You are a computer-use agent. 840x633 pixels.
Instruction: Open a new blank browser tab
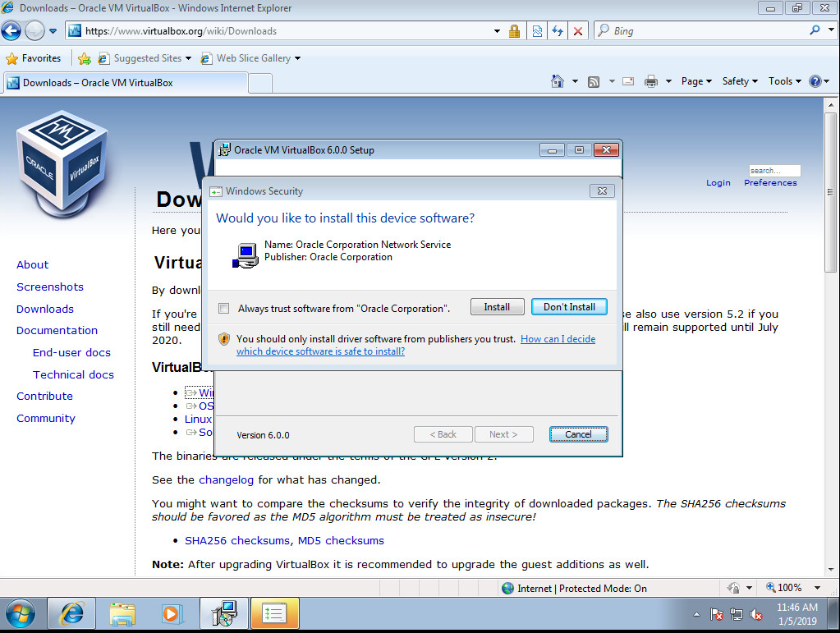click(260, 84)
